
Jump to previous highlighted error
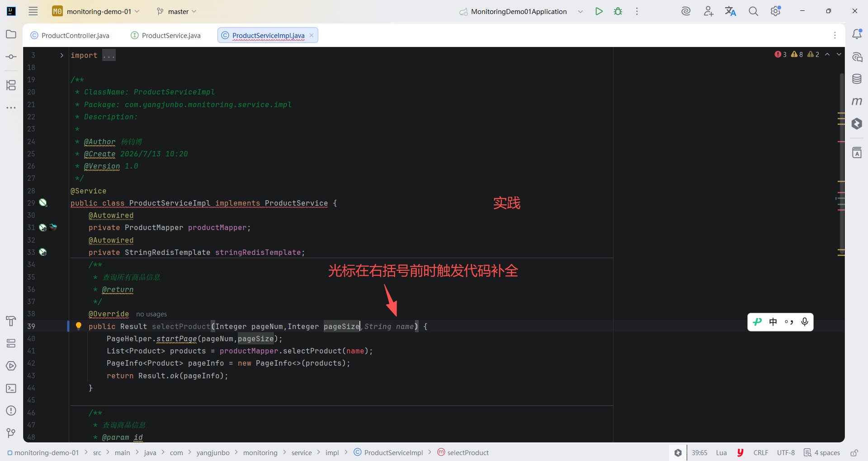[827, 54]
